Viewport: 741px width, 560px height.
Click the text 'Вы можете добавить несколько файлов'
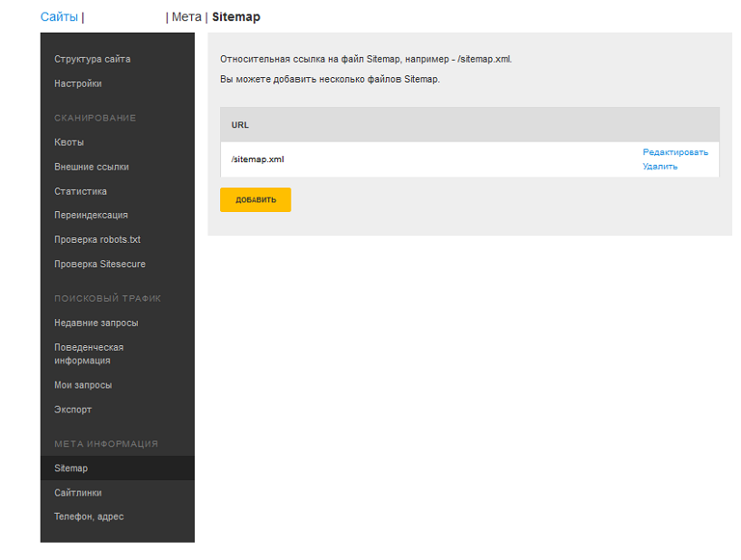311,79
